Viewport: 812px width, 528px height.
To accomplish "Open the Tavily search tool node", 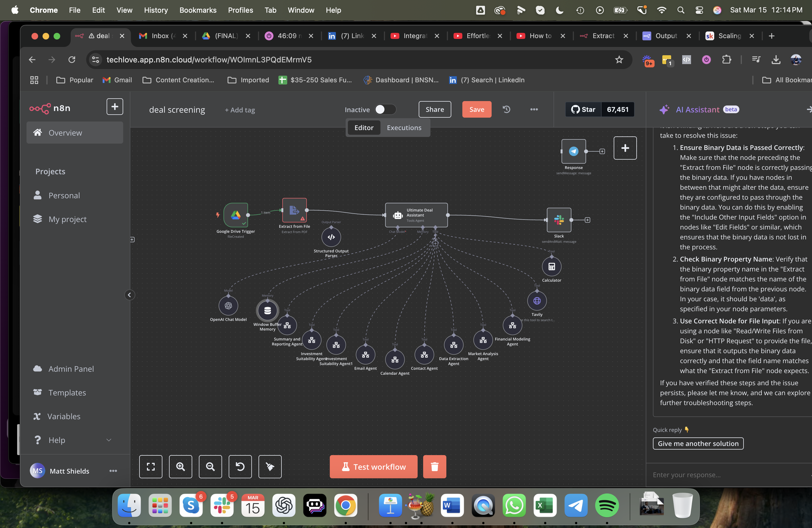I will (537, 301).
